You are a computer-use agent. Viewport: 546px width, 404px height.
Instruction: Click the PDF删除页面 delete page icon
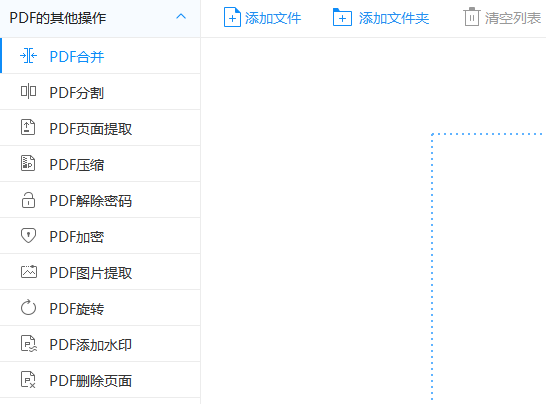pyautogui.click(x=28, y=380)
